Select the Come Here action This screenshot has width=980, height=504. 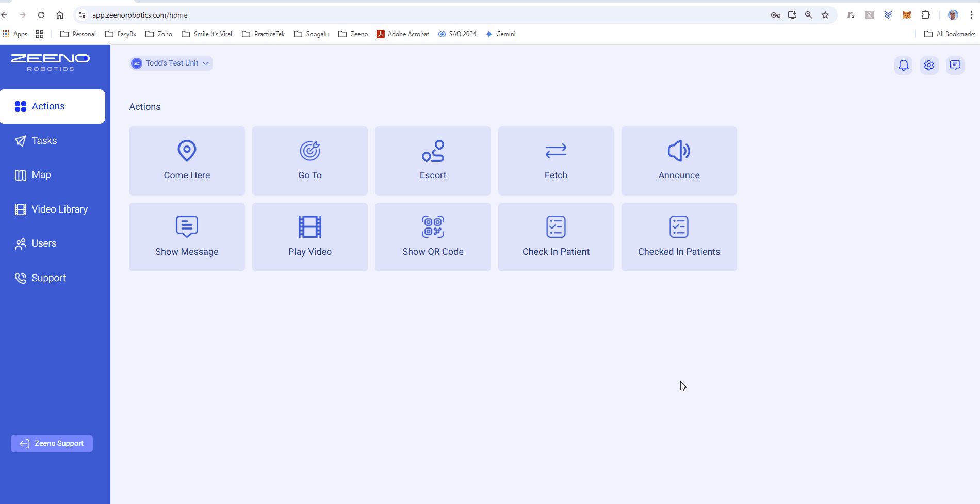click(187, 160)
